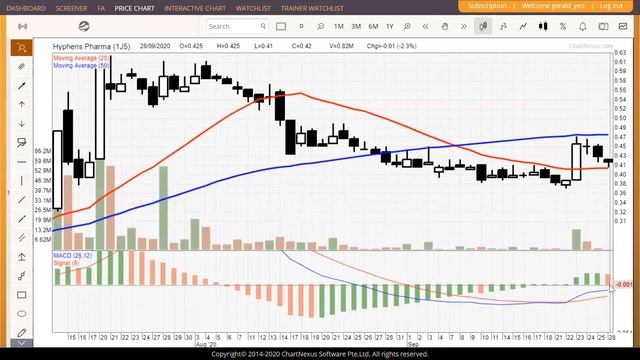
Task: Open the indicators chart icon at far right
Action: (623, 26)
